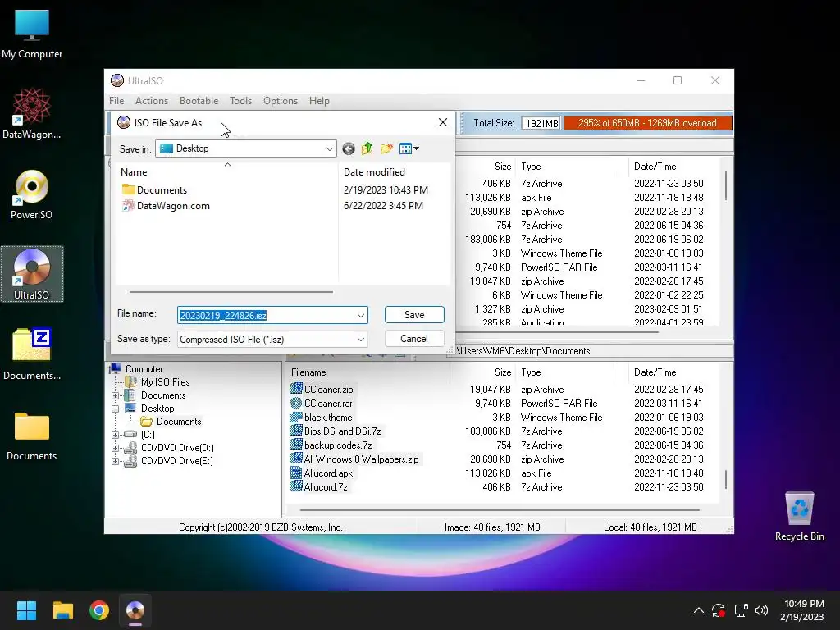840x630 pixels.
Task: Click the media size overload bar
Action: pos(647,123)
